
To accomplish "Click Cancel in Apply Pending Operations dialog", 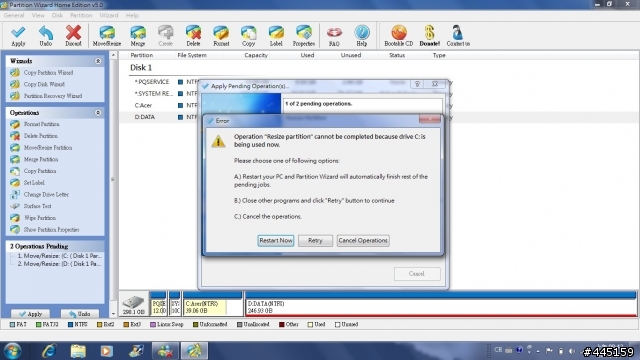I will 417,274.
